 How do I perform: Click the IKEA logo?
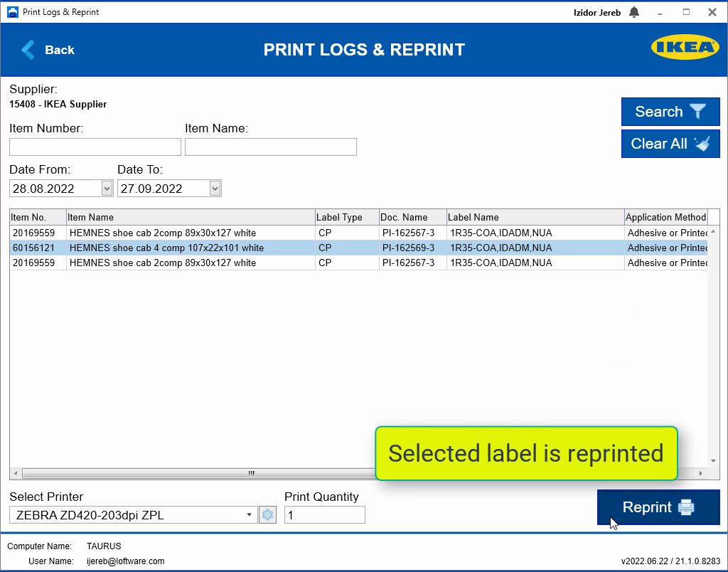click(685, 47)
